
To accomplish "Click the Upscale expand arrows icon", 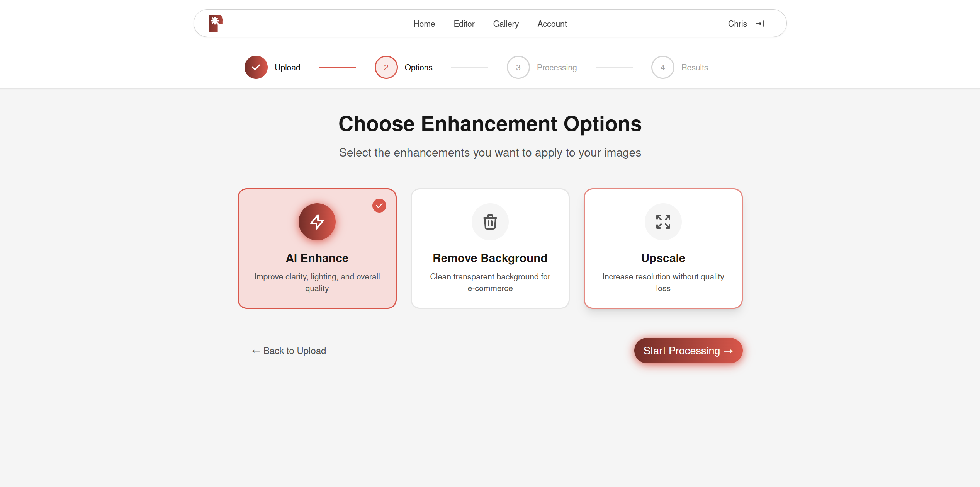I will tap(663, 222).
